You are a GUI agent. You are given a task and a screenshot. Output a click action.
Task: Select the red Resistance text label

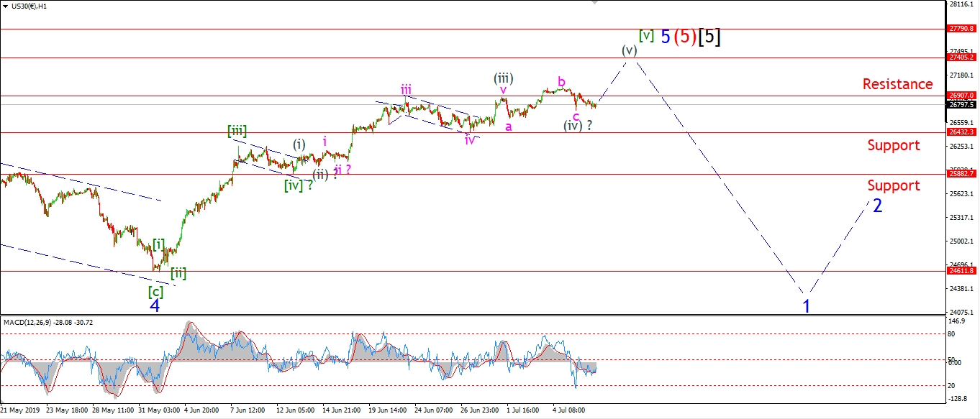click(897, 84)
